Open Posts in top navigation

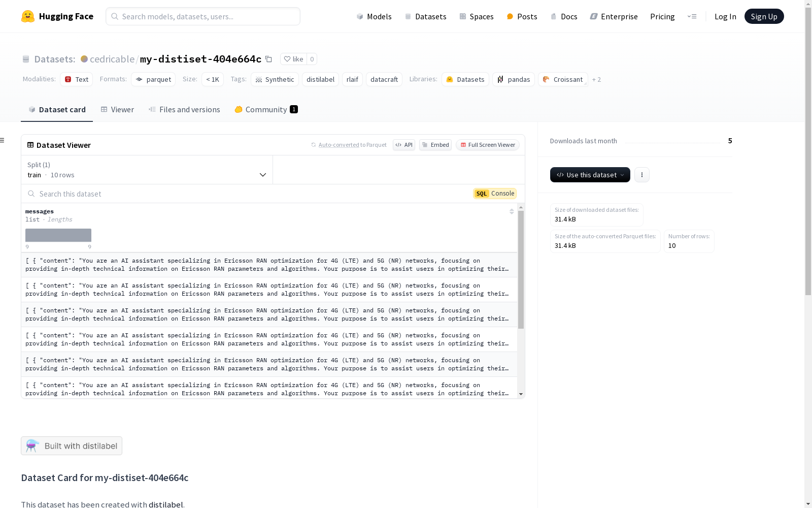[522, 16]
